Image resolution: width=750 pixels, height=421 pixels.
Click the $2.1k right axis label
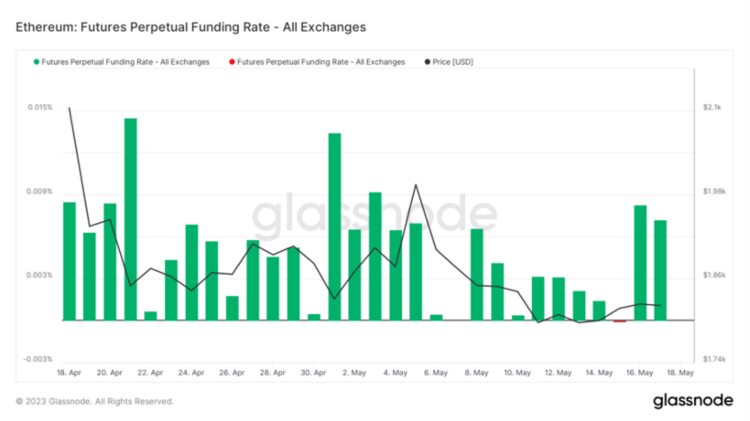tap(713, 107)
